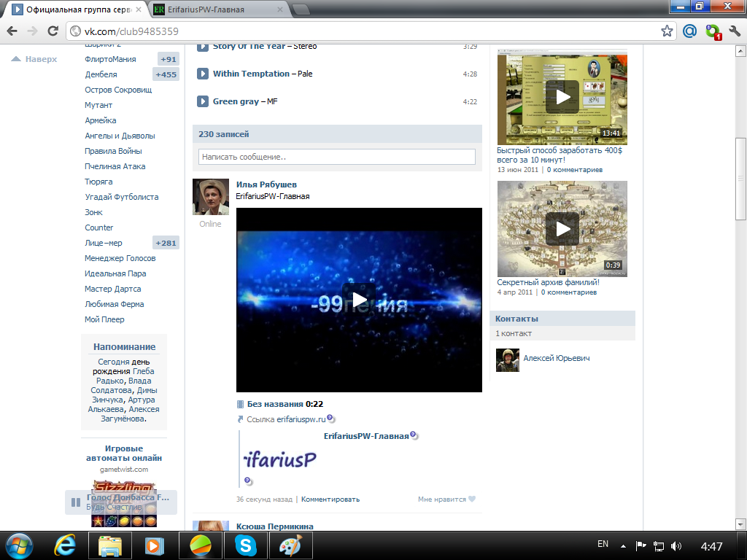Open the 230 записей wall header
This screenshot has height=560, width=747.
(x=337, y=134)
